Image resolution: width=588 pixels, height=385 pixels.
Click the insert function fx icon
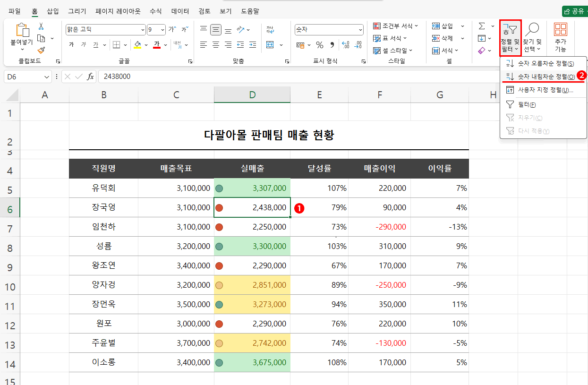90,77
